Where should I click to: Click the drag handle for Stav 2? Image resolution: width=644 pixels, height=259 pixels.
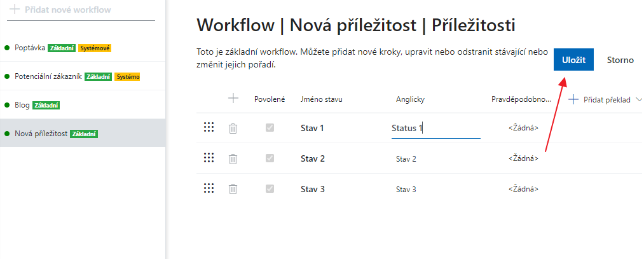point(209,158)
